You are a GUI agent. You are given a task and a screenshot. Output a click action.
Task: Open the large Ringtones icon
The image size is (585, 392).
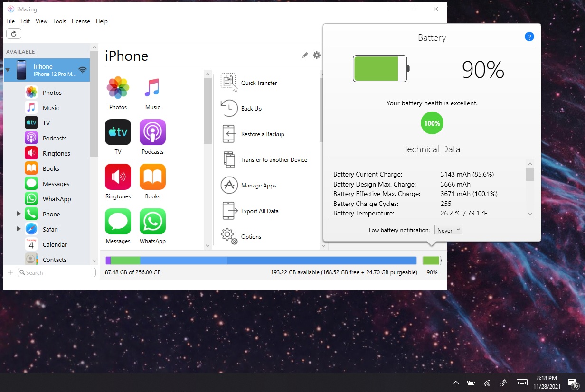point(118,177)
